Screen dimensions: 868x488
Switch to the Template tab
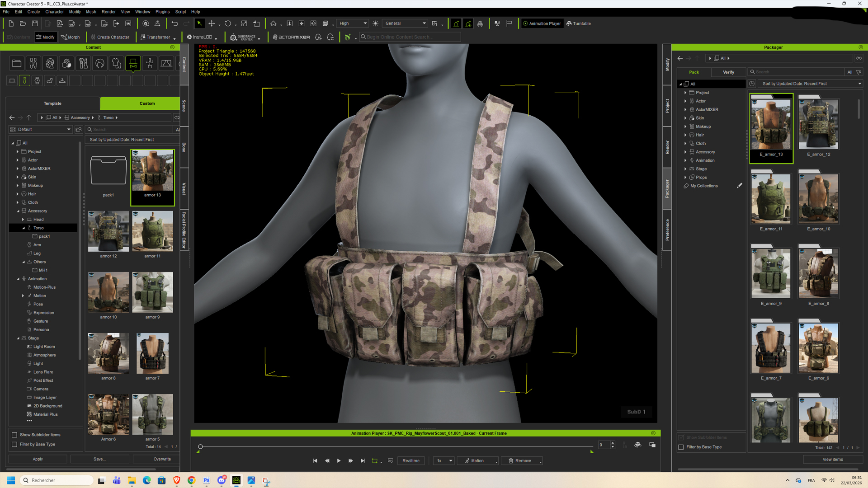(52, 103)
